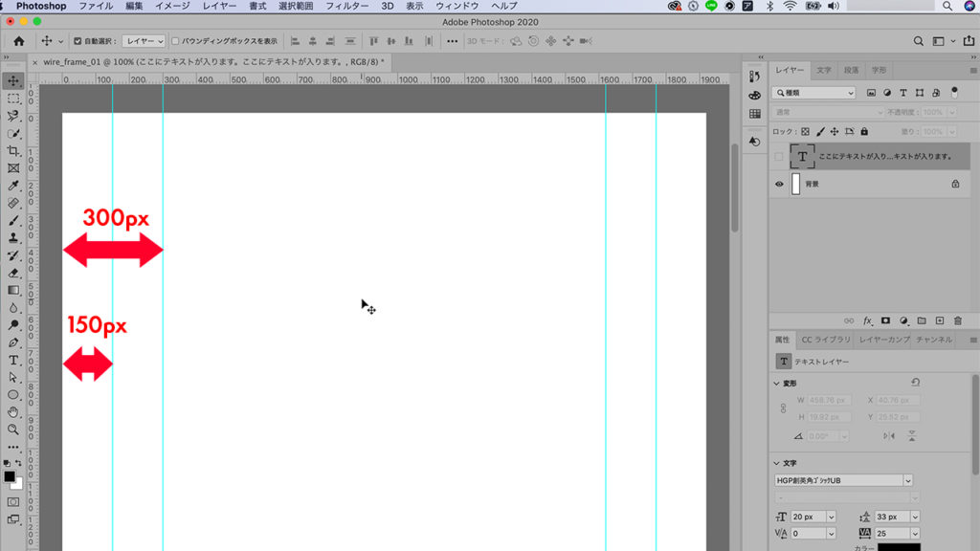Add a layer mask
Image resolution: width=980 pixels, height=551 pixels.
click(885, 320)
